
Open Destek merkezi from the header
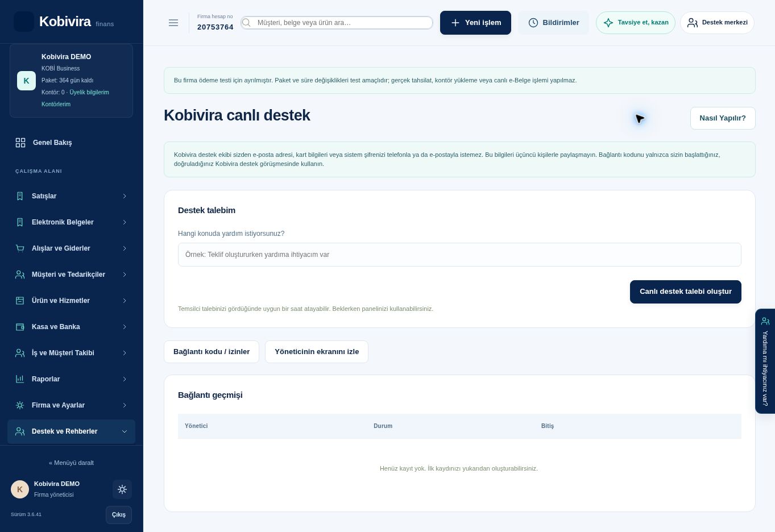pos(717,23)
